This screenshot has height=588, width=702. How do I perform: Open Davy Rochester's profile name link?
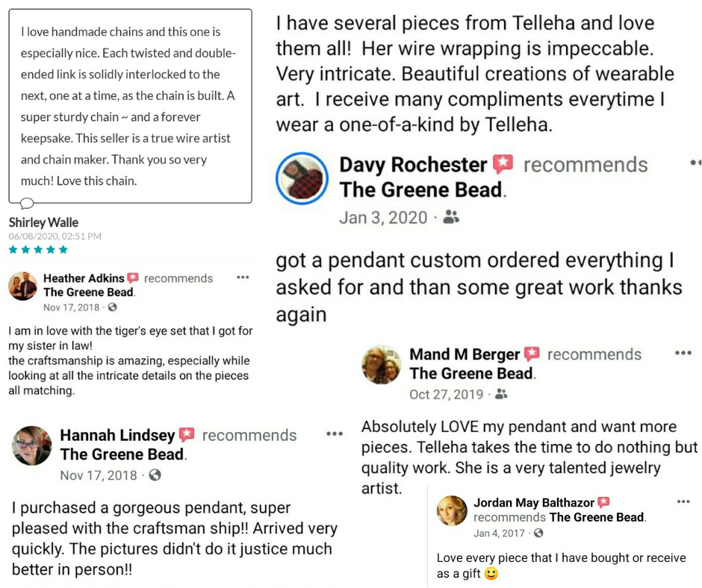coord(413,165)
